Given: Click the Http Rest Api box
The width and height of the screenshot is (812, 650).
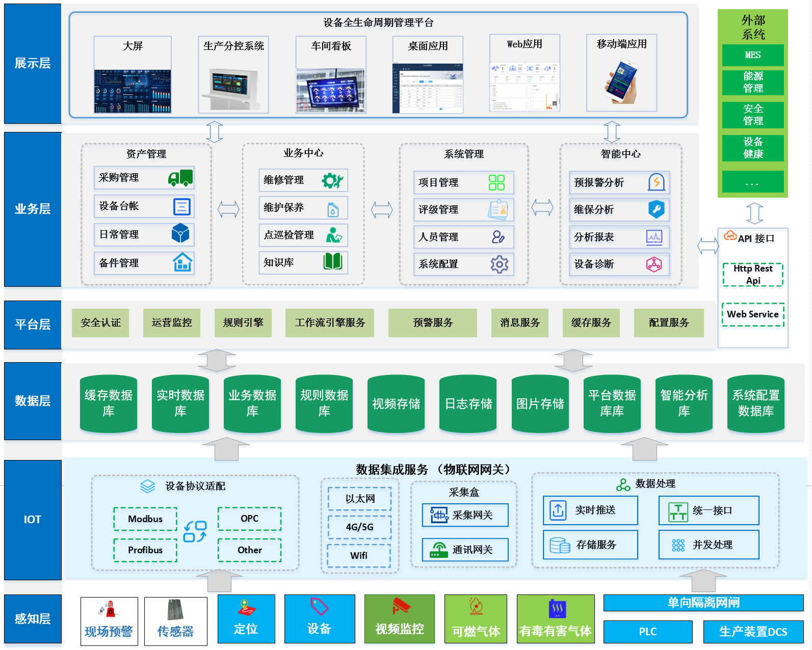Looking at the screenshot, I should point(752,275).
